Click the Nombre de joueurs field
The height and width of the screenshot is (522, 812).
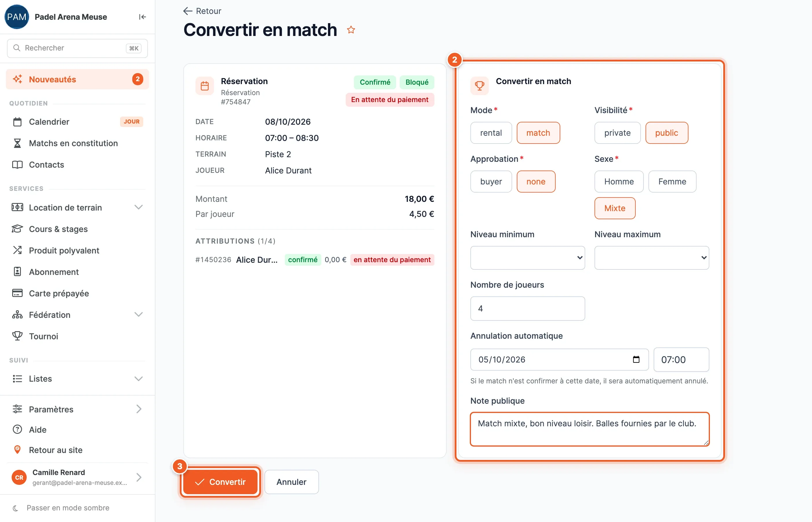coord(527,309)
